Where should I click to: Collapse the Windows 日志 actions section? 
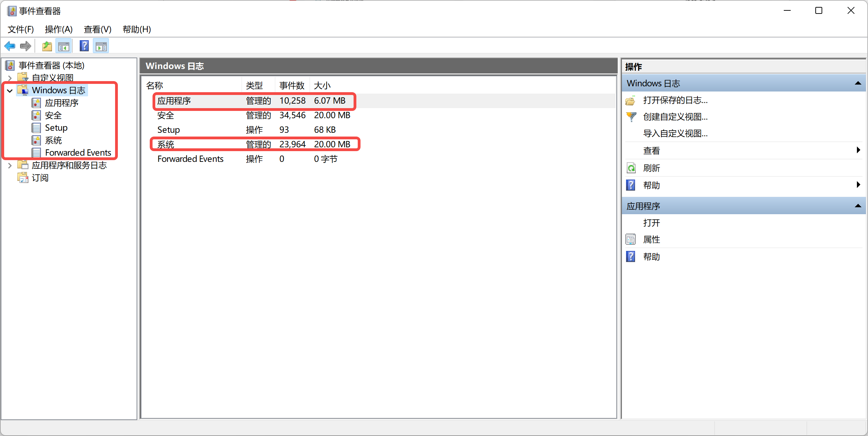[858, 83]
